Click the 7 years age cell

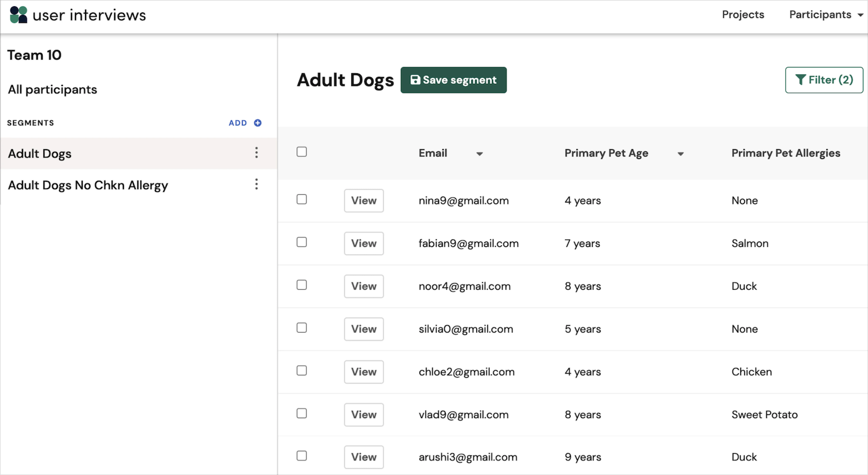tap(583, 244)
